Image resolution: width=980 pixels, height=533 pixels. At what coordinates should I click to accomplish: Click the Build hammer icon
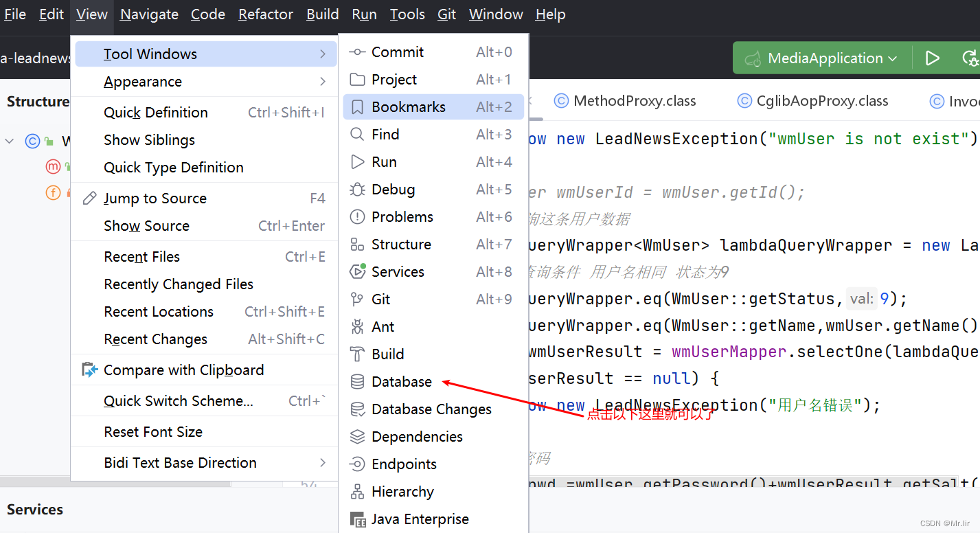click(357, 354)
